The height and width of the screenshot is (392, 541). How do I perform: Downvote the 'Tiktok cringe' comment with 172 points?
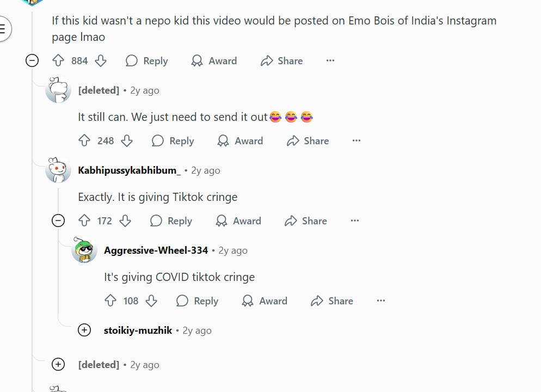(125, 221)
